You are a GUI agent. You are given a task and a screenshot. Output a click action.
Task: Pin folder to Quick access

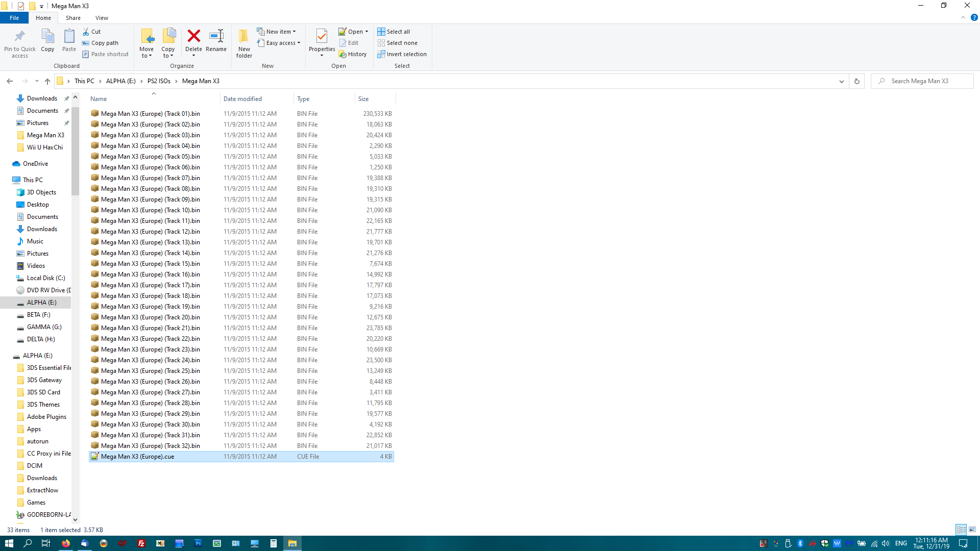pos(20,43)
